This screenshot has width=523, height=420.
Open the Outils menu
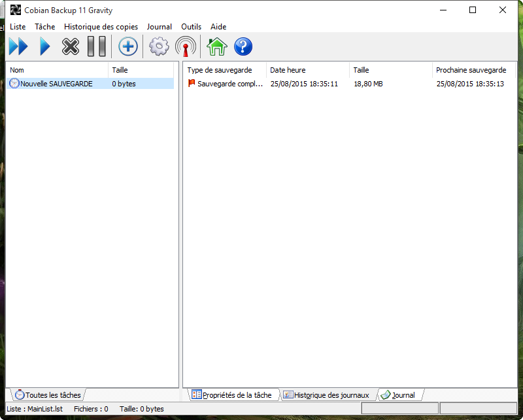click(191, 27)
